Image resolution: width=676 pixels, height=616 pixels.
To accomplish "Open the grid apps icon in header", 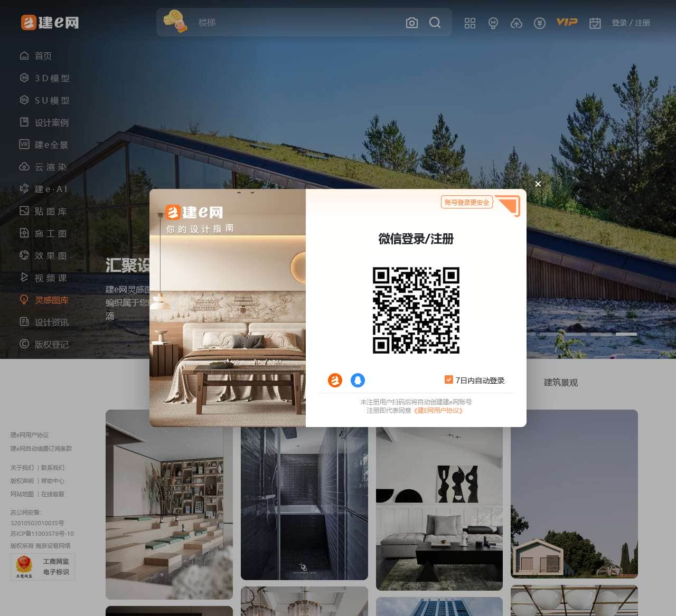I will [x=470, y=23].
